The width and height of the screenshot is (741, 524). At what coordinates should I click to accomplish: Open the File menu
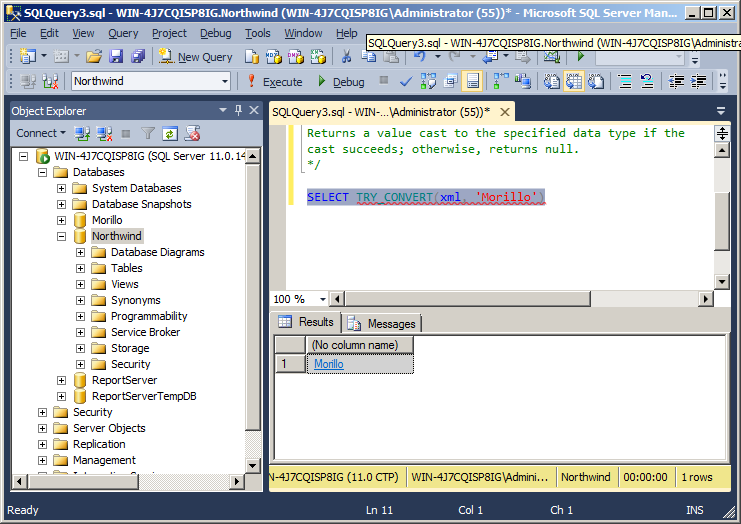18,33
